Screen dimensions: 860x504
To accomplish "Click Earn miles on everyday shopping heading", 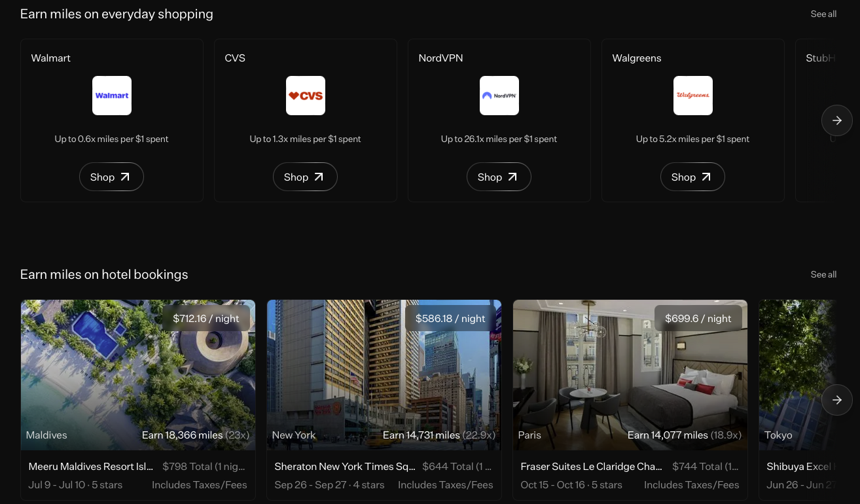I will [x=116, y=14].
